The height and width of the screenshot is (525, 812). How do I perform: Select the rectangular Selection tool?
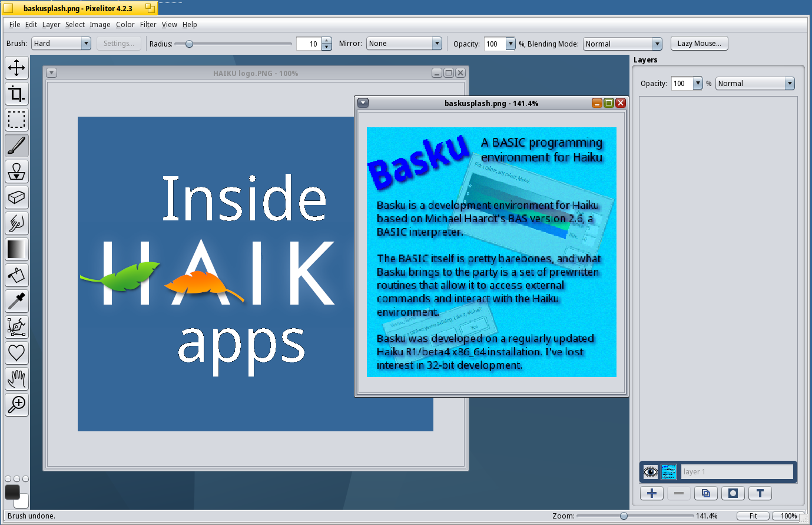point(16,120)
